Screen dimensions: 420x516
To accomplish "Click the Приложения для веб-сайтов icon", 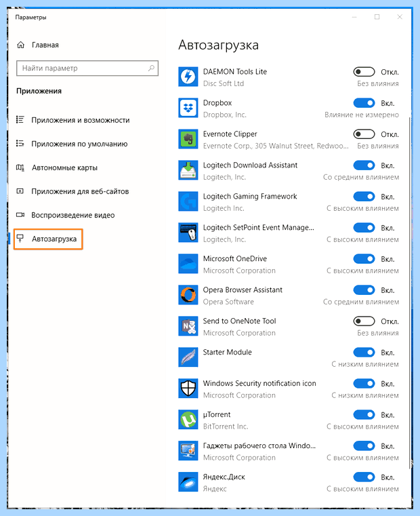I will coord(20,191).
